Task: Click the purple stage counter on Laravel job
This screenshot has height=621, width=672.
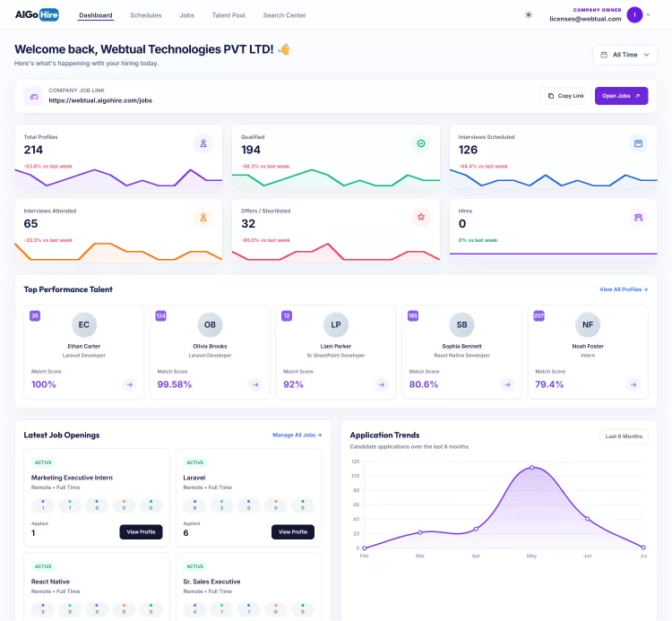Action: coord(194,505)
